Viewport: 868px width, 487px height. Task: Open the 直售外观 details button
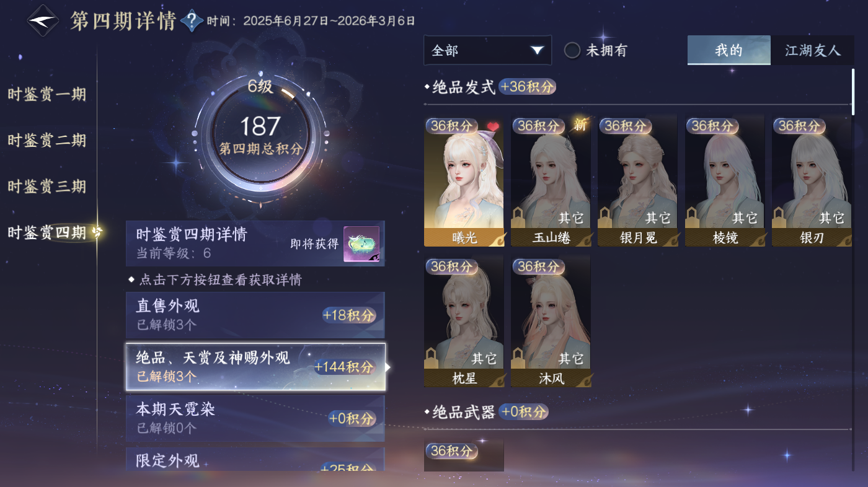tap(255, 315)
